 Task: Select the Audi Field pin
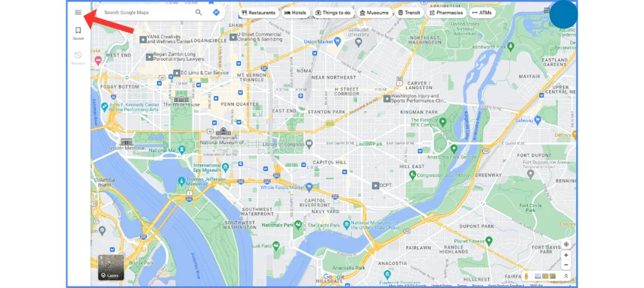pyautogui.click(x=277, y=245)
